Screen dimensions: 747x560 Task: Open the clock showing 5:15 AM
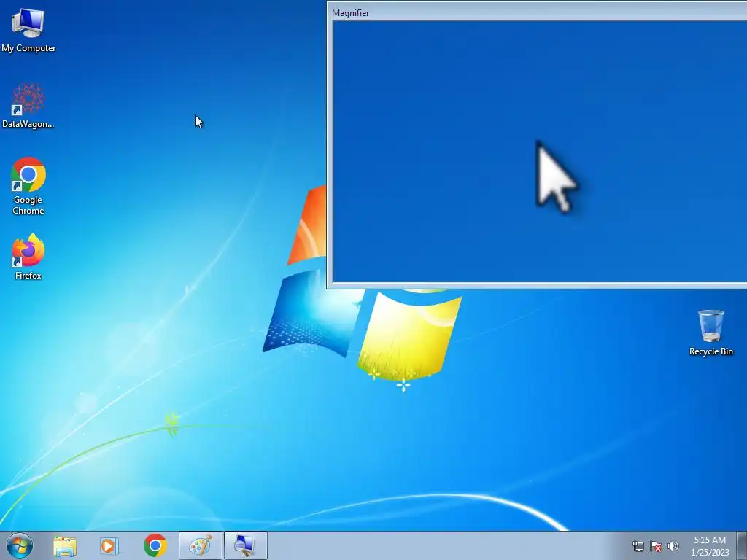click(710, 545)
